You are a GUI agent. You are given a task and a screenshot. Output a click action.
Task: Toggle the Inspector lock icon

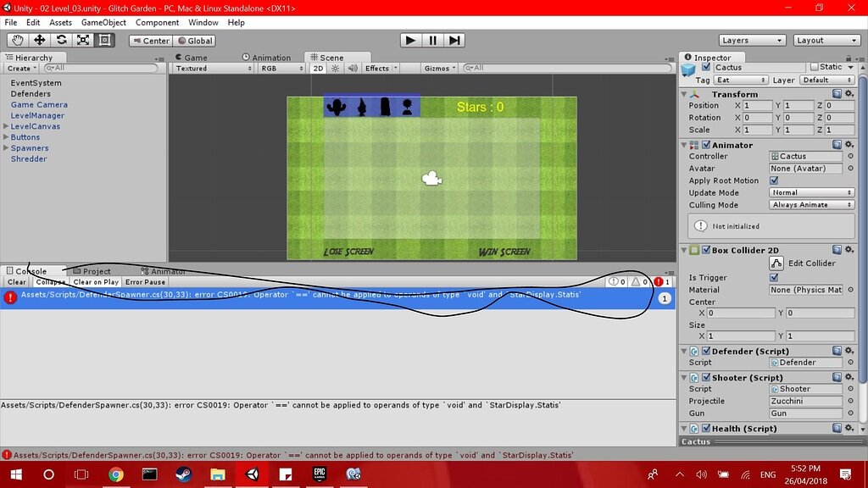pyautogui.click(x=848, y=58)
